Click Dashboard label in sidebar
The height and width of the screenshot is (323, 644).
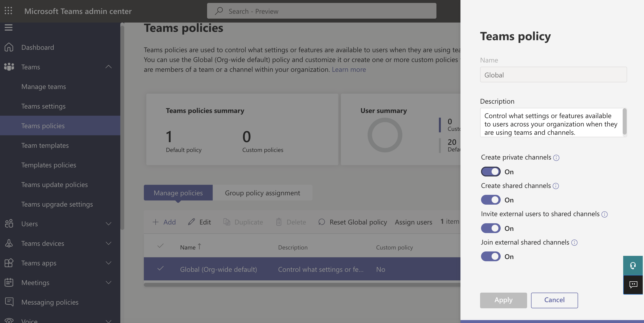37,47
